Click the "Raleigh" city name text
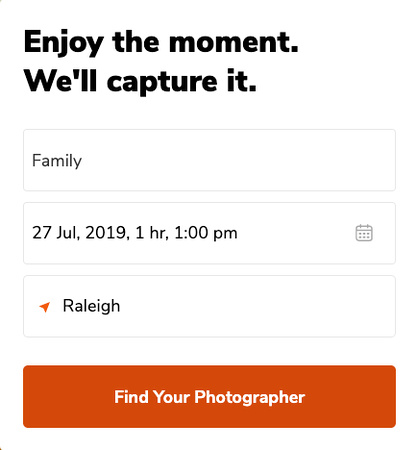The height and width of the screenshot is (450, 417). coord(91,306)
